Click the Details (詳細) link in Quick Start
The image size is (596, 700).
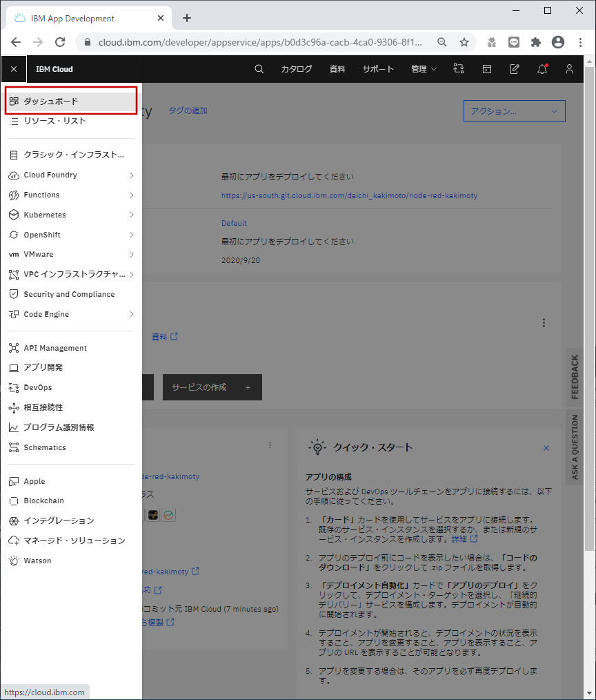464,539
